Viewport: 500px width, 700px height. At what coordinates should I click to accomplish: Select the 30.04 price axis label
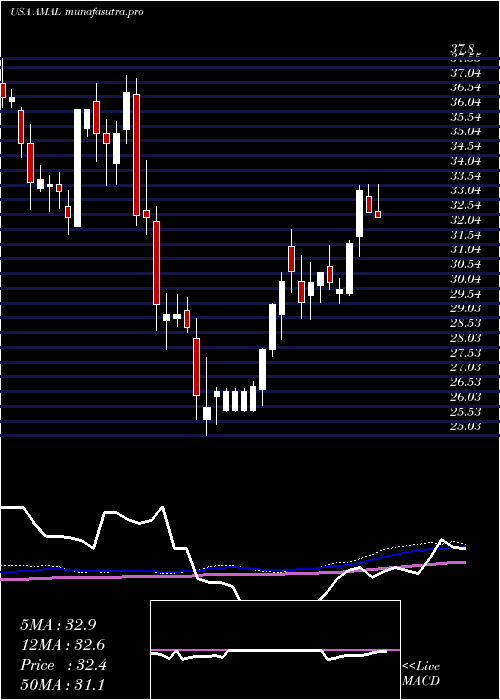[x=466, y=279]
